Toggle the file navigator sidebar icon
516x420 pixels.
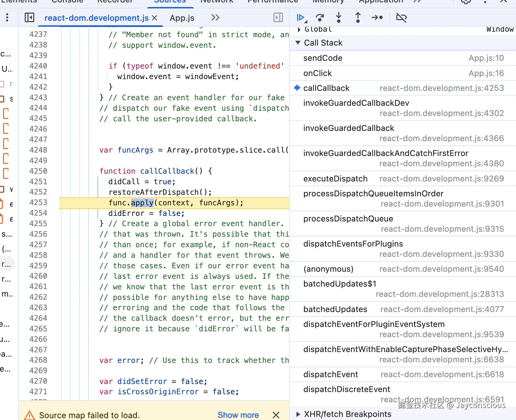(29, 17)
